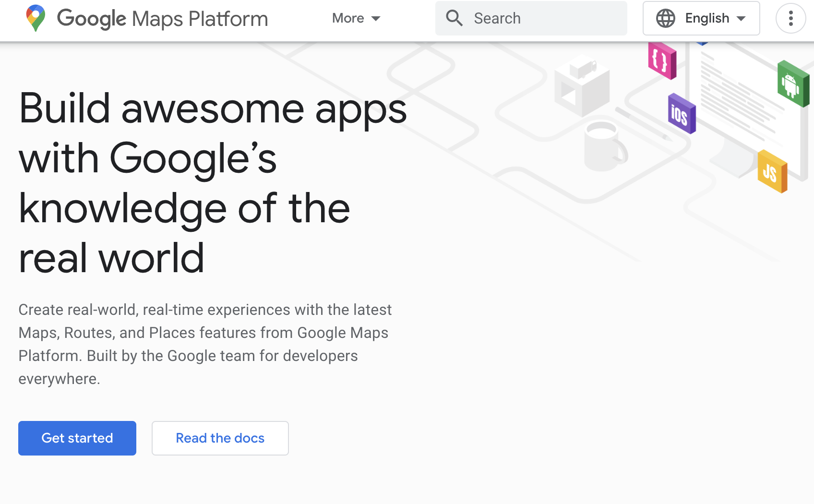
Task: Click the pink curly braces cube icon
Action: 662,60
